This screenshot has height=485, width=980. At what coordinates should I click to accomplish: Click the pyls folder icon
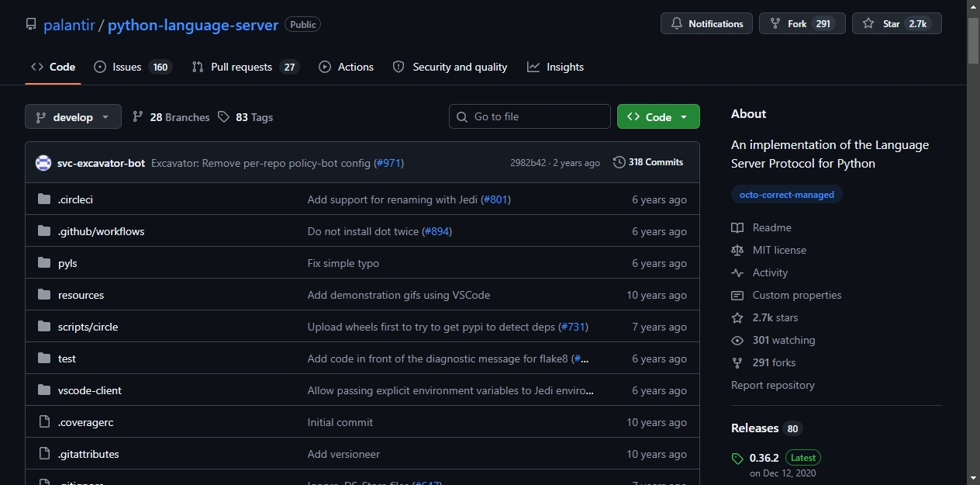tap(44, 263)
